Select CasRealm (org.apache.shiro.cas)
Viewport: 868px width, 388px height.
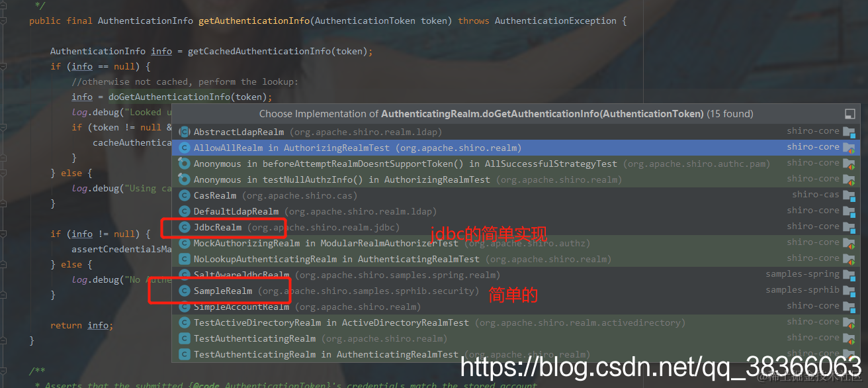point(516,195)
